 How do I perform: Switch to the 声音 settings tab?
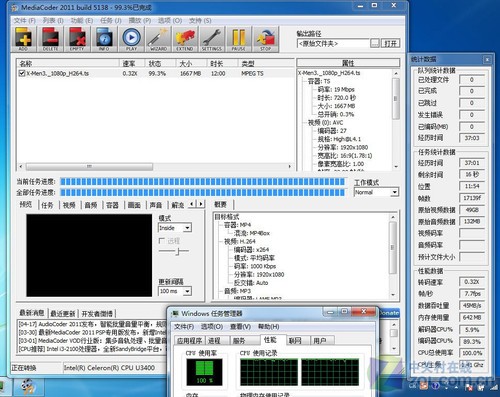[x=156, y=205]
